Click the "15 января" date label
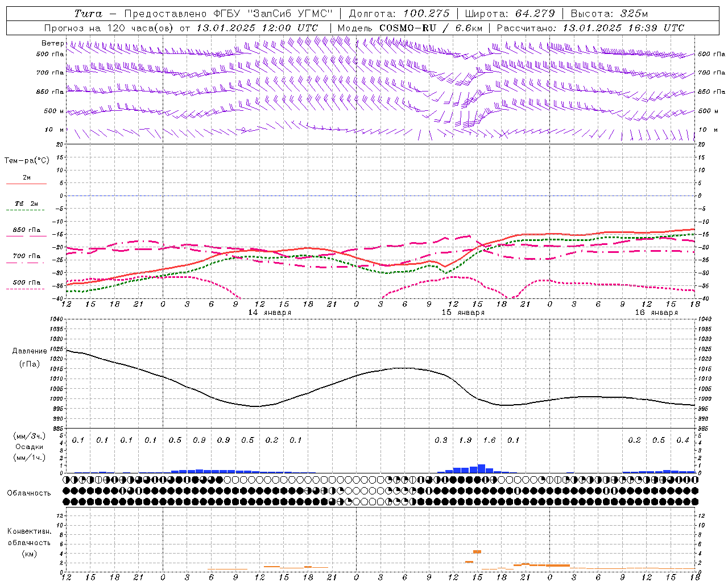The image size is (728, 582). pyautogui.click(x=463, y=313)
